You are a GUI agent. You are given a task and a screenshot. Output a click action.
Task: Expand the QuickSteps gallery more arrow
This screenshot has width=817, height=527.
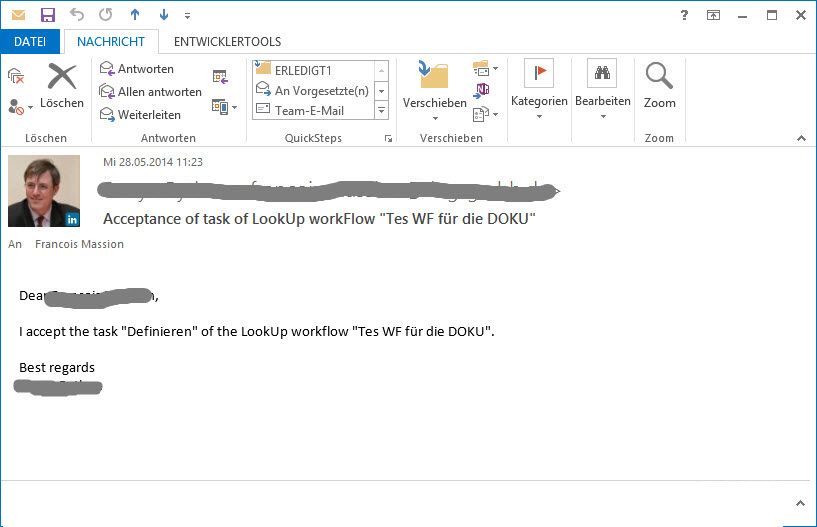tap(381, 111)
